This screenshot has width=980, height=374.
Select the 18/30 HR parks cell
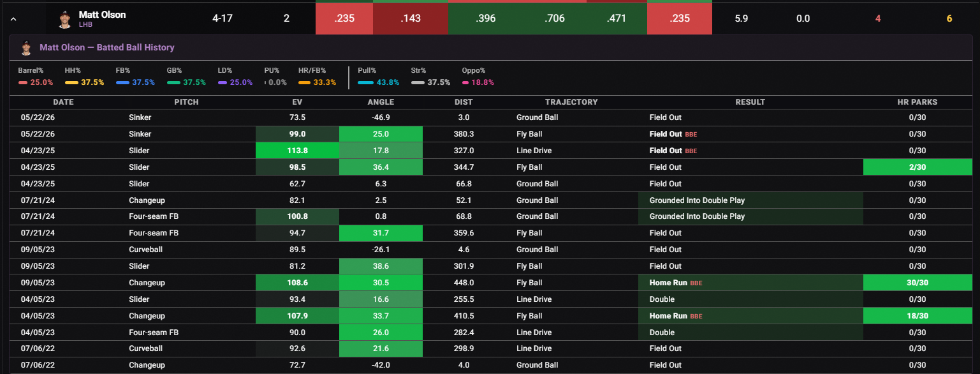pyautogui.click(x=917, y=316)
